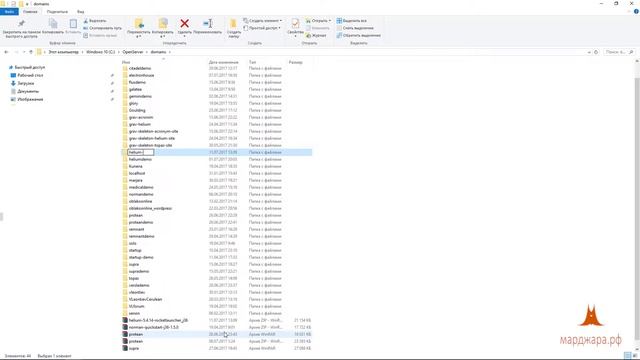Click Изменить (Edit) in Open group
Viewport: 640px width, 360px height.
318,28
